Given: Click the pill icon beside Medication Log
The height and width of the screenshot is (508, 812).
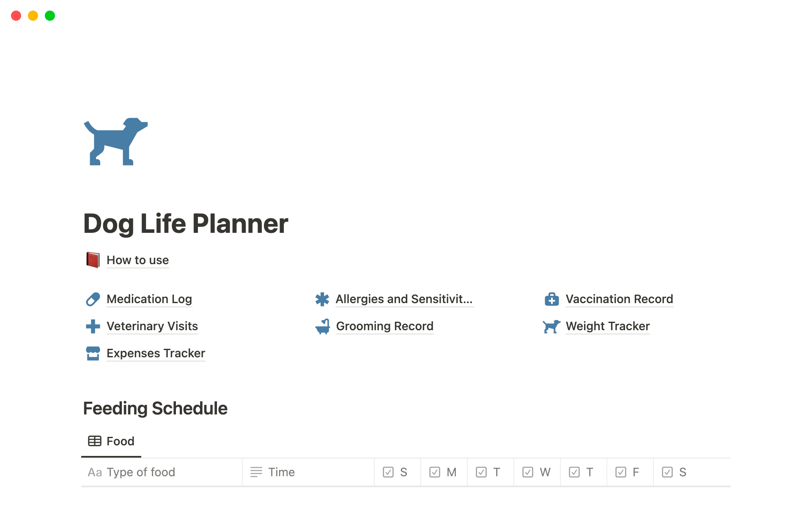Looking at the screenshot, I should pos(93,299).
